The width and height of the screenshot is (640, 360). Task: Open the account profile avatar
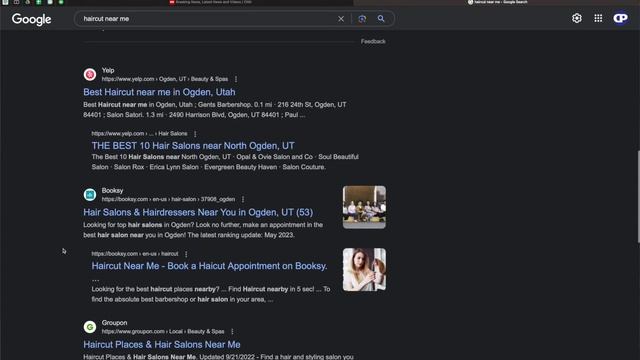[620, 18]
